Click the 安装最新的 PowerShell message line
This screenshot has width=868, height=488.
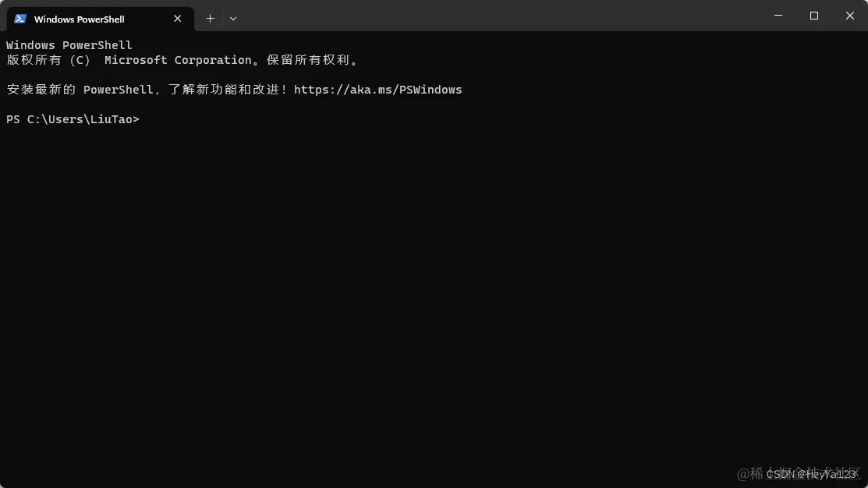[233, 89]
